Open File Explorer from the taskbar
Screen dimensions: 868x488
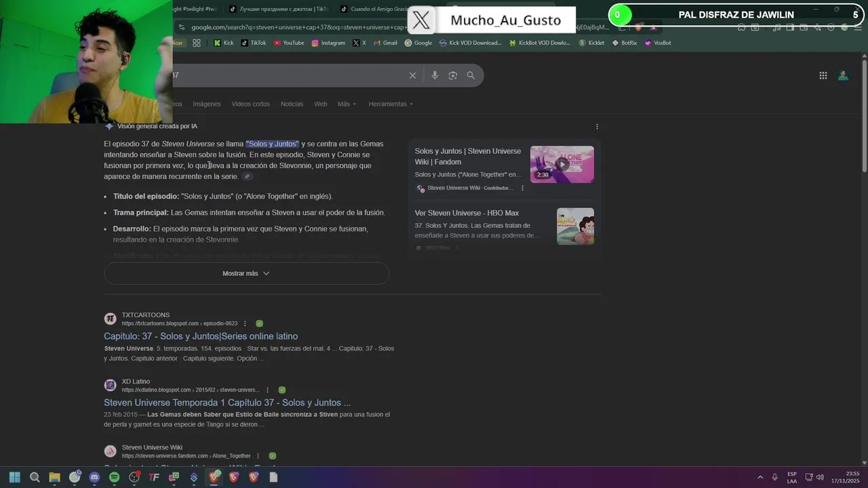(x=54, y=477)
